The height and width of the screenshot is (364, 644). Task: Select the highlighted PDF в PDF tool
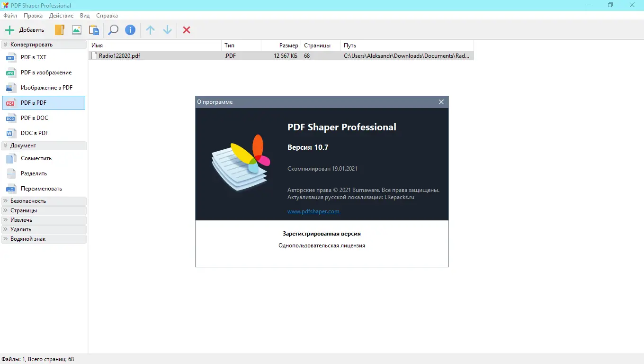click(x=44, y=103)
